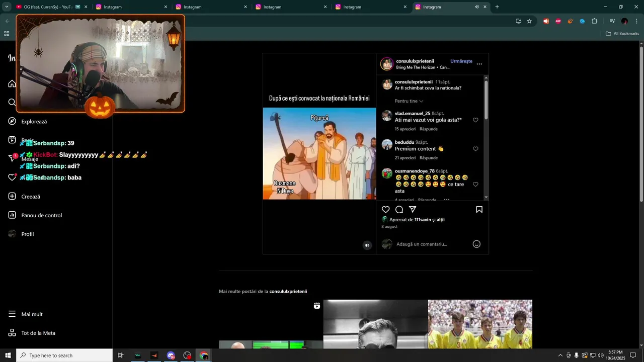Open the apps grid icon in bookmarks bar
This screenshot has width=644, height=362.
point(7,34)
